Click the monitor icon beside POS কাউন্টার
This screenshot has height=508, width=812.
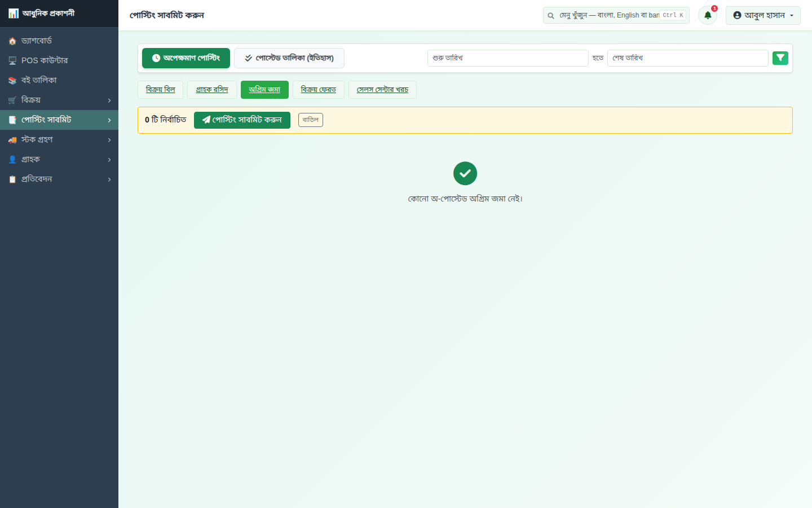pos(12,60)
